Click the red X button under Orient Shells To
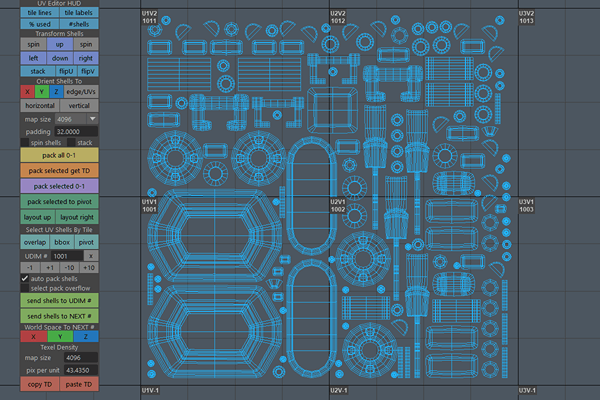The image size is (600, 400). [27, 92]
